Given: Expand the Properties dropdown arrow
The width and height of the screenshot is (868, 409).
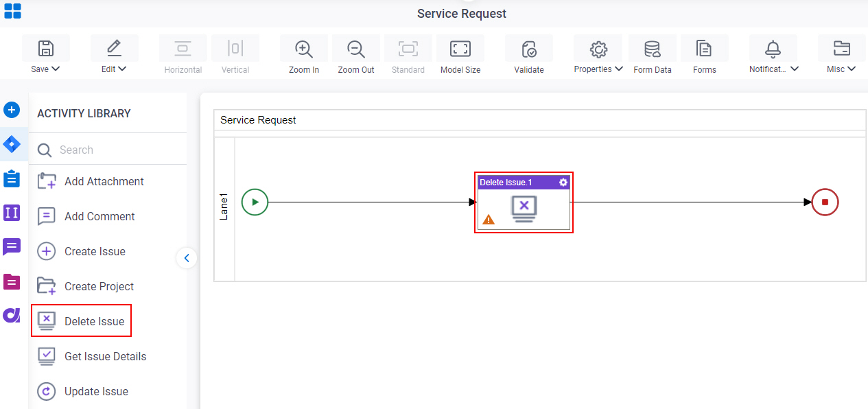Looking at the screenshot, I should (619, 69).
